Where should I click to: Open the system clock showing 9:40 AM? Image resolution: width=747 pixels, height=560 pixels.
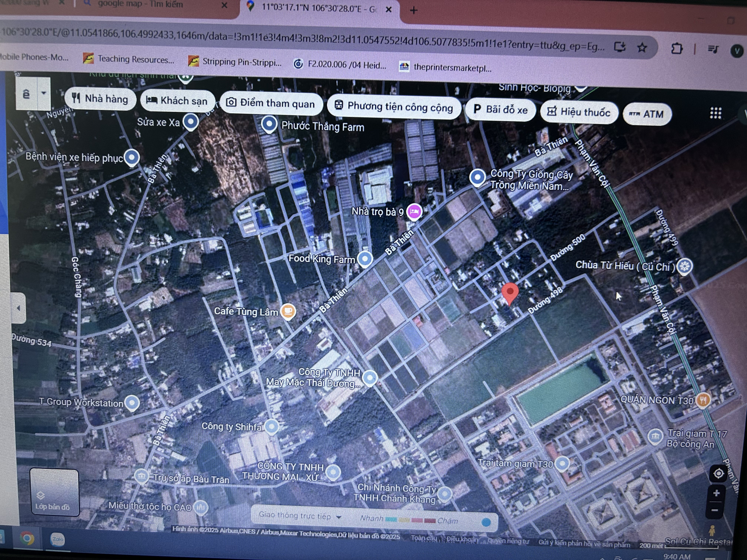click(x=677, y=556)
